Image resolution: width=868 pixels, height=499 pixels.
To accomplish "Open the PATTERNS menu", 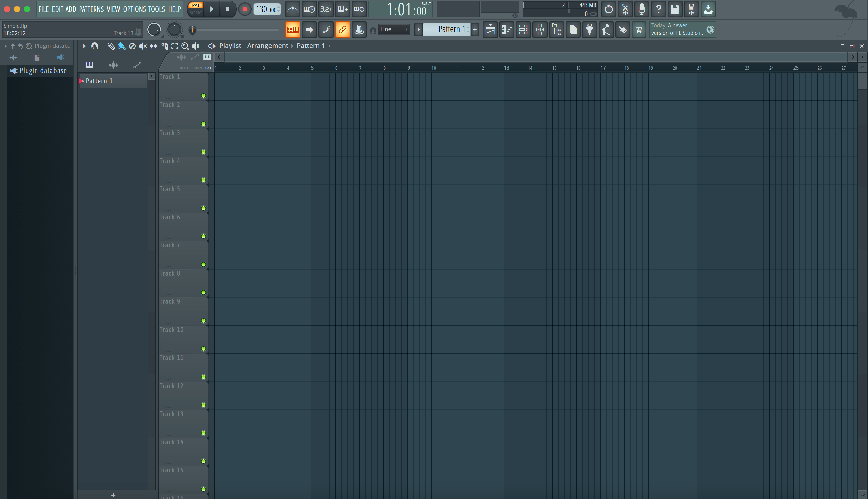I will pos(91,9).
